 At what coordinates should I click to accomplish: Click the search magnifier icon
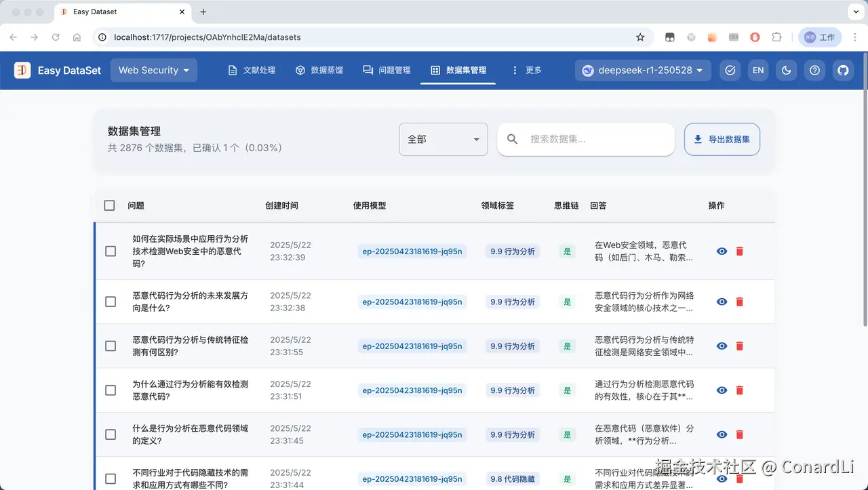point(513,140)
